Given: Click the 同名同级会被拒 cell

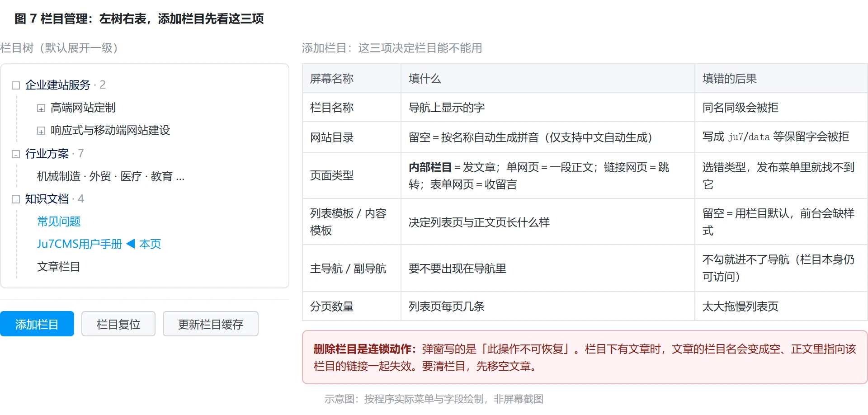Looking at the screenshot, I should coord(781,108).
